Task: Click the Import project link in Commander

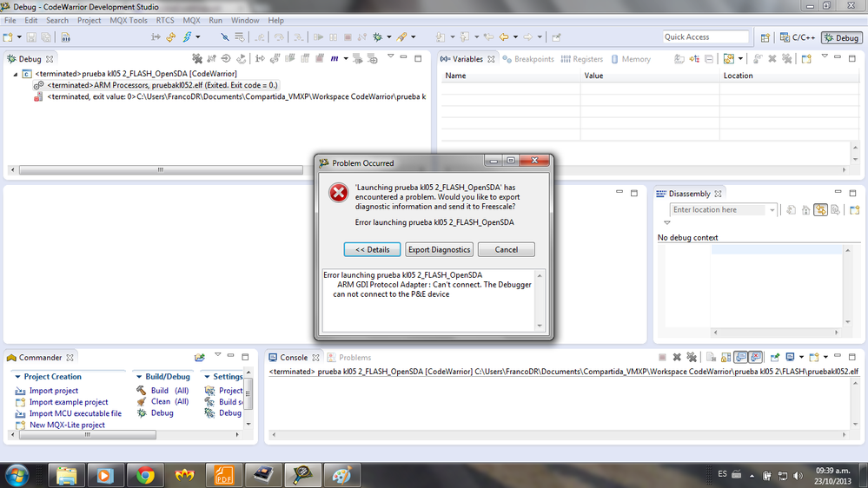Action: click(54, 390)
